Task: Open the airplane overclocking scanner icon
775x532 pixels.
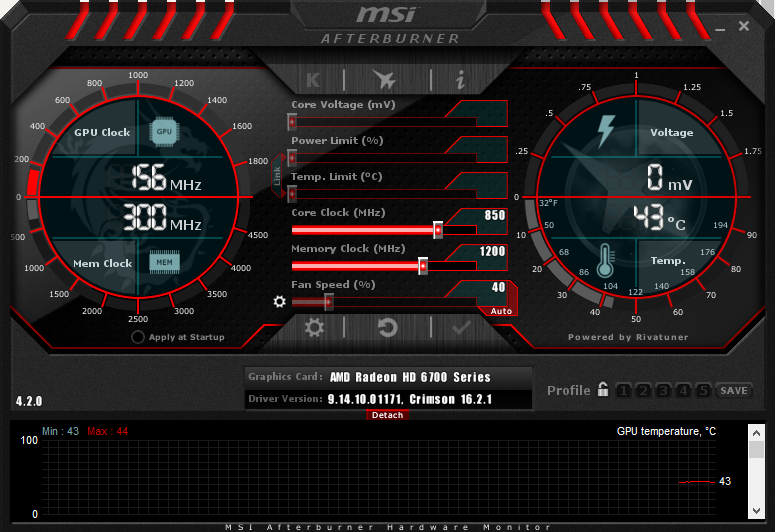Action: point(385,79)
